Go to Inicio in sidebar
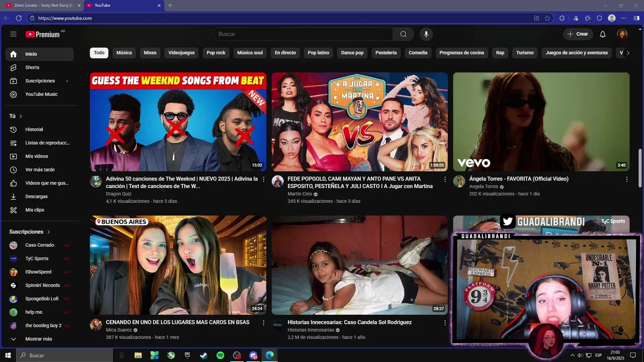Image resolution: width=644 pixels, height=362 pixels. point(40,54)
